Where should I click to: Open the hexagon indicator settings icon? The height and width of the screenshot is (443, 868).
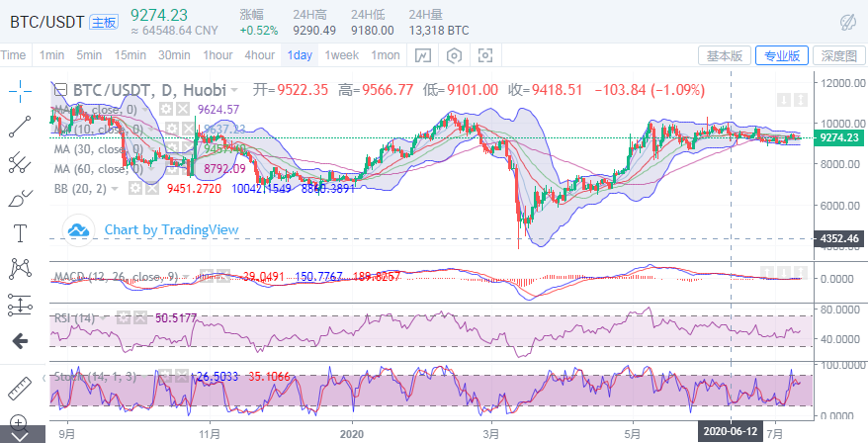point(454,55)
